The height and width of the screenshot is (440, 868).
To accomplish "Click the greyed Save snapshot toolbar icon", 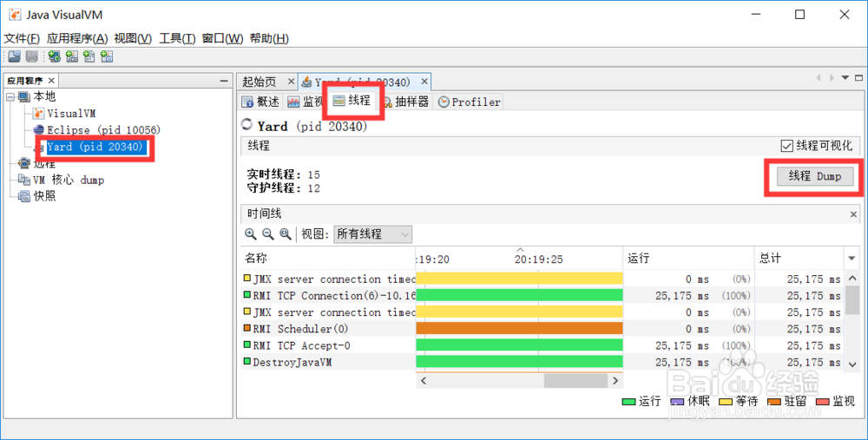I will coord(31,56).
